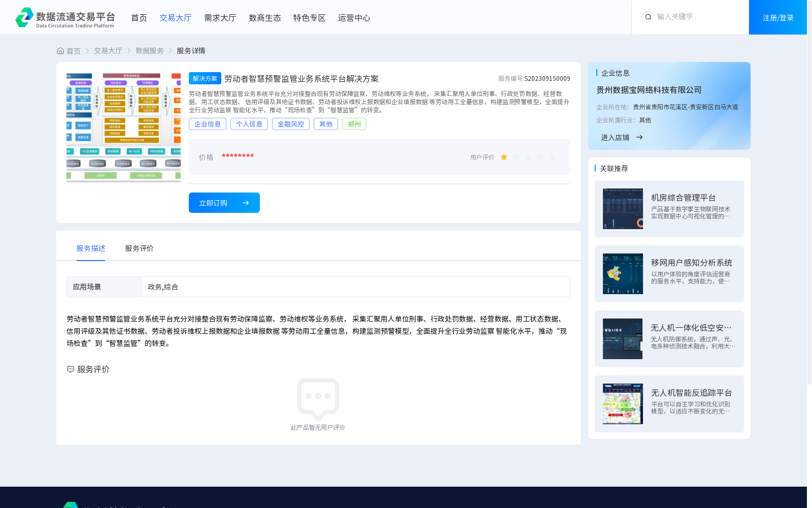Open the product architecture diagram thumbnail

pyautogui.click(x=123, y=128)
